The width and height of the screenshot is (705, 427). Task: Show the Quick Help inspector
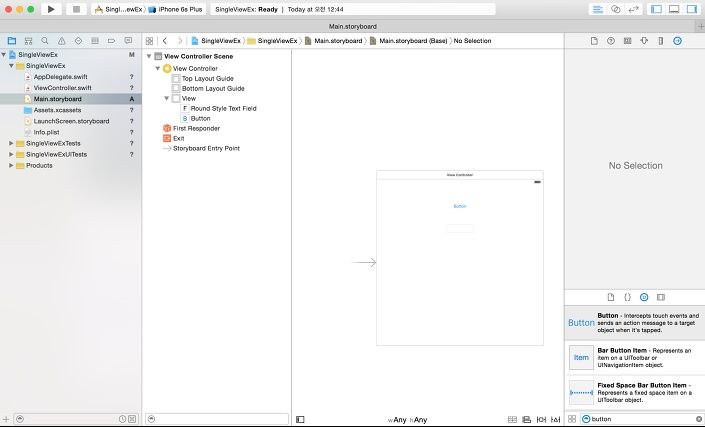point(611,41)
